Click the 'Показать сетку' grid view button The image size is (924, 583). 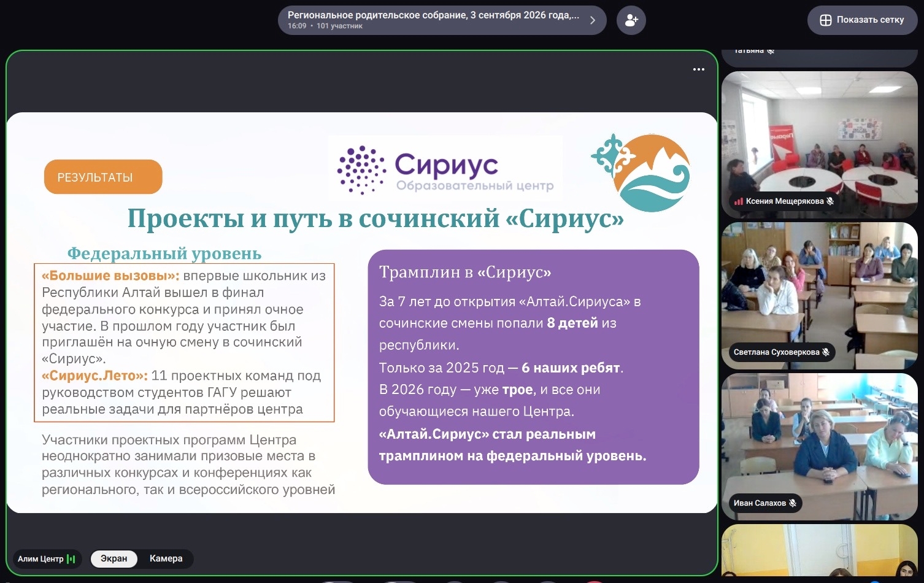point(862,20)
